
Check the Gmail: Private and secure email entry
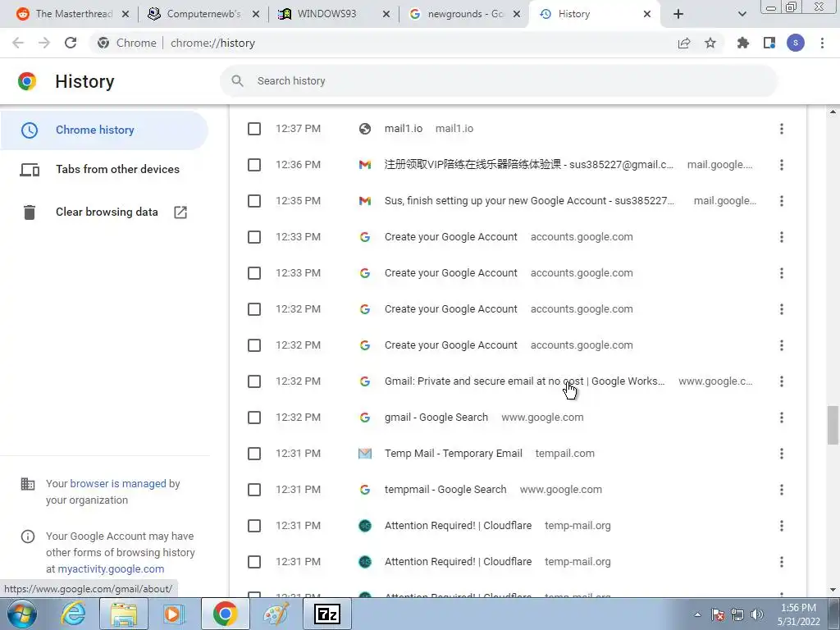point(254,381)
